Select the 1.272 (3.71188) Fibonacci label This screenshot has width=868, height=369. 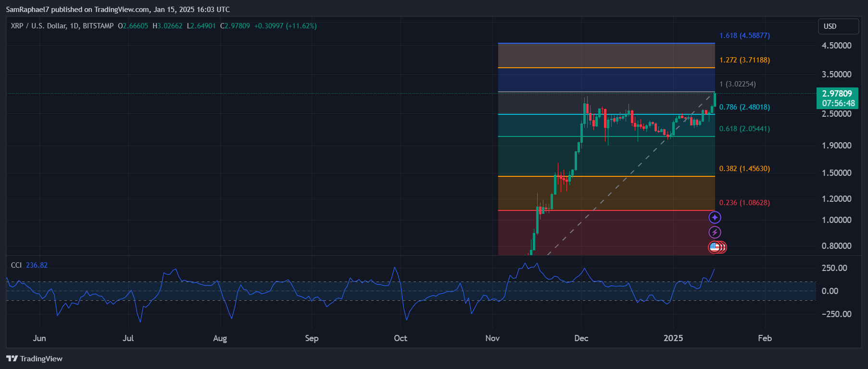744,60
